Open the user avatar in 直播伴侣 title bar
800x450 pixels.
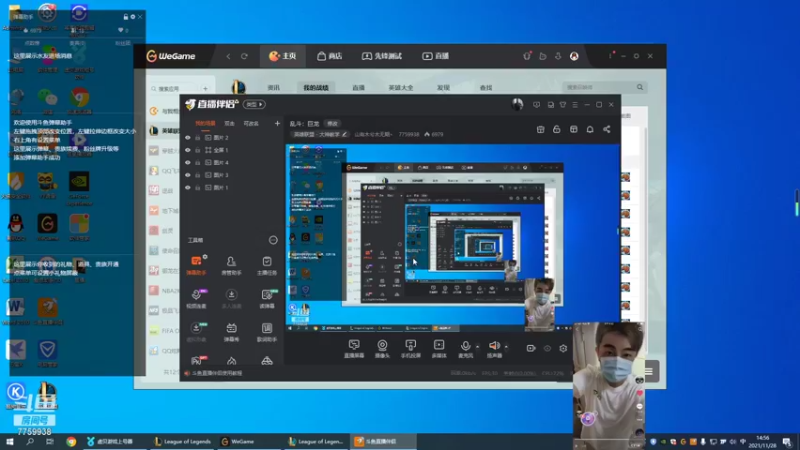click(517, 105)
